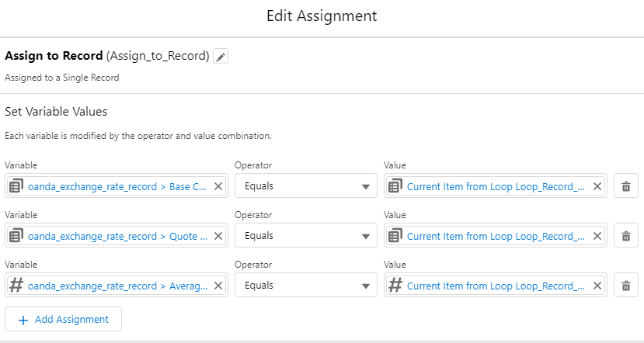Select the Average variable number input

pos(118,286)
